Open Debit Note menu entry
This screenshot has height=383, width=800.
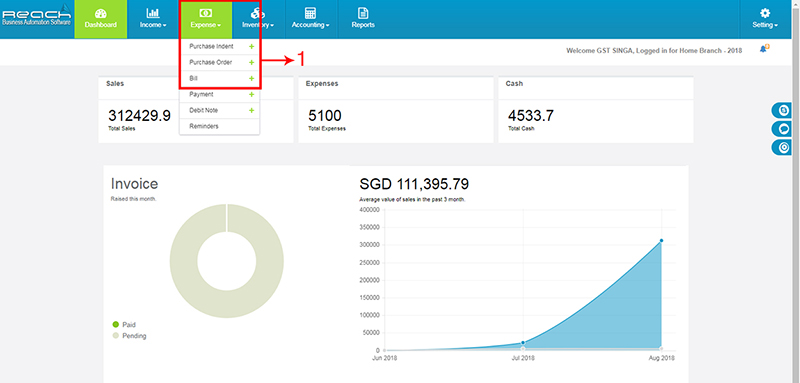point(204,110)
